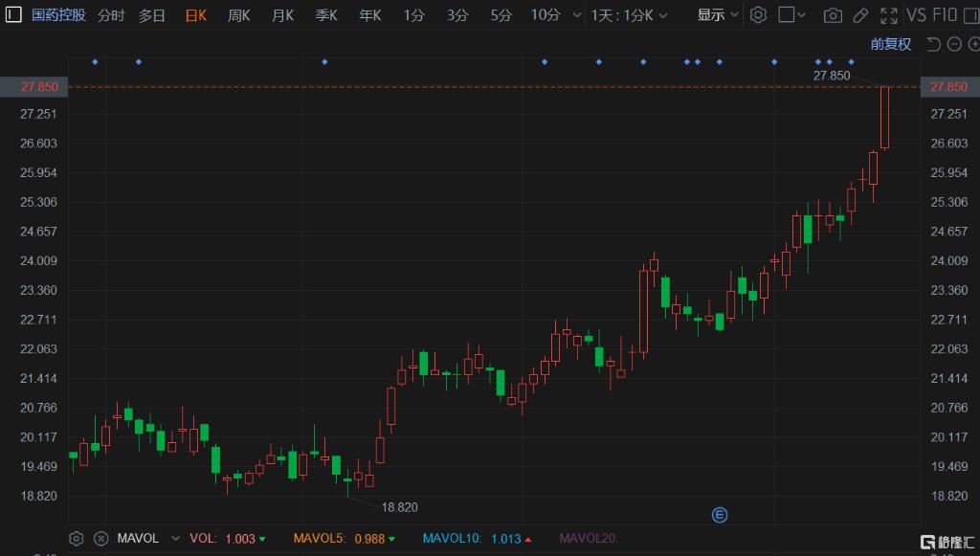Select the pencil drawing tool
Viewport: 980px width, 556px height.
860,15
